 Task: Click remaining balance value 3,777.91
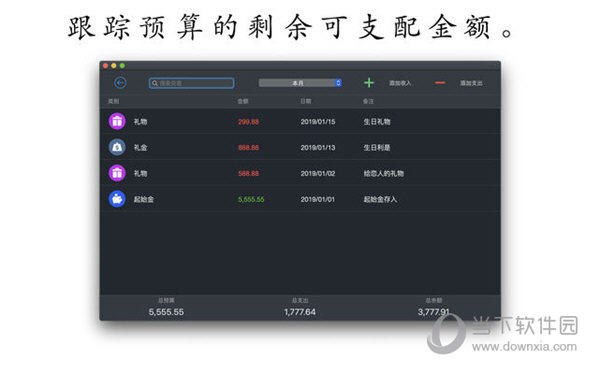click(434, 312)
